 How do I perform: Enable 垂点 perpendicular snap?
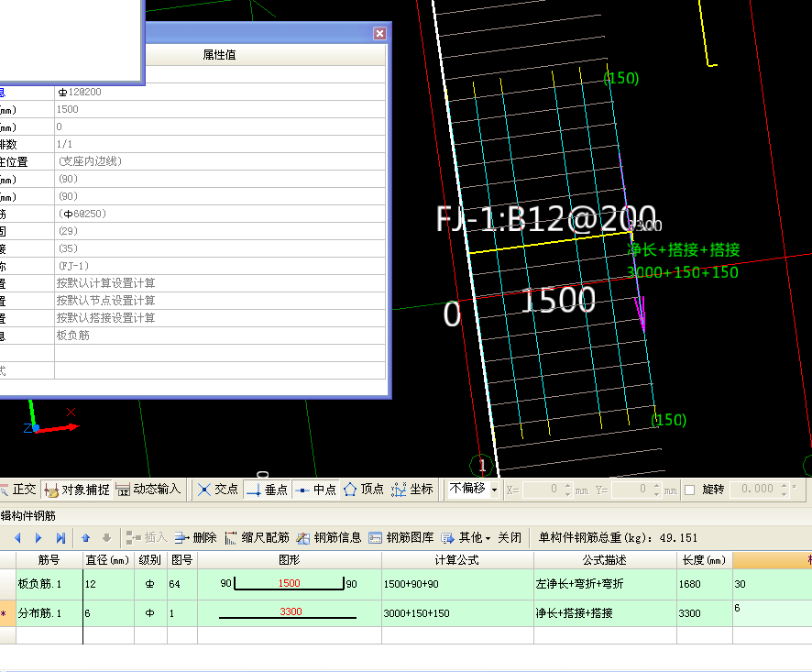click(x=267, y=490)
